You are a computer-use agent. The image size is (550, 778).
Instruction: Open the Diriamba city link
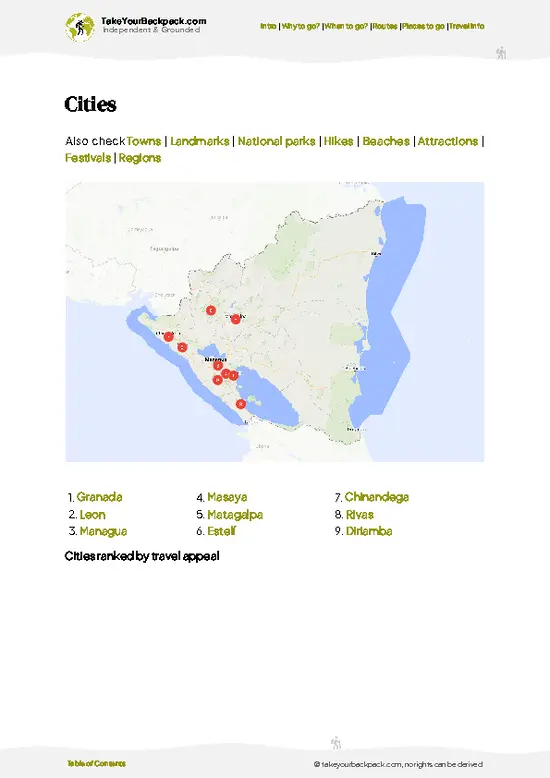[x=369, y=531]
